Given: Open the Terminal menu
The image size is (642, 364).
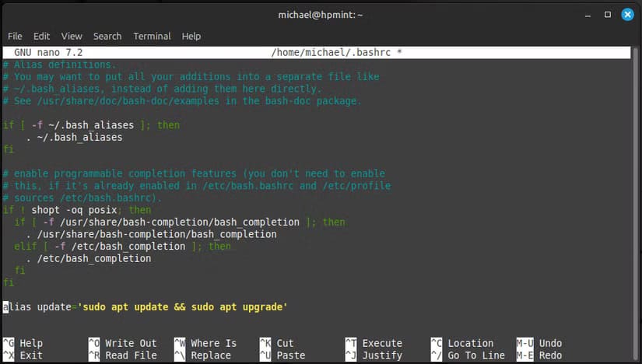Looking at the screenshot, I should (152, 36).
